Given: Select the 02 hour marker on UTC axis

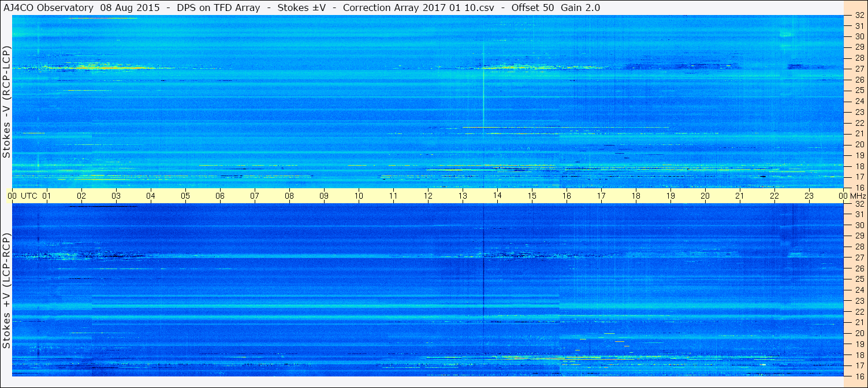Looking at the screenshot, I should point(81,196).
